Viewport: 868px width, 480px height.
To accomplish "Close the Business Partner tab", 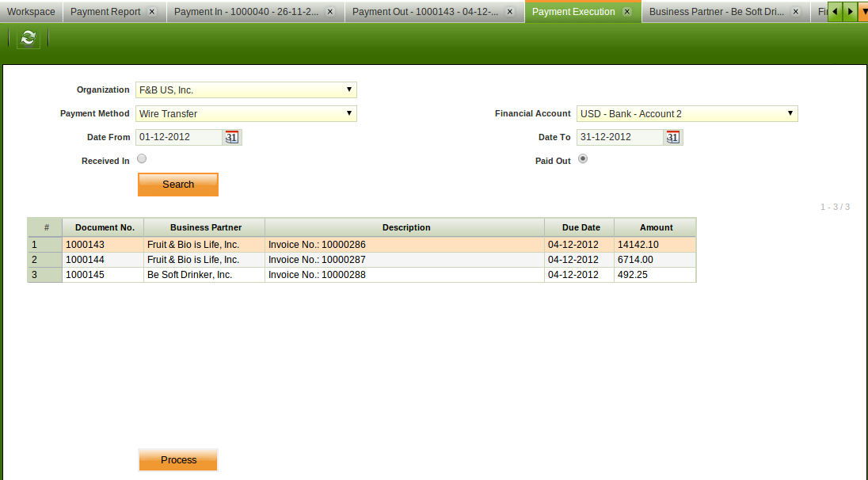I will [795, 12].
